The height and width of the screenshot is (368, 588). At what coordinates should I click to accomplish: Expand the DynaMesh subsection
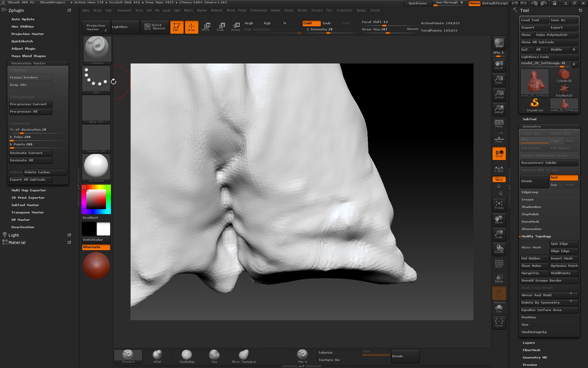point(530,222)
